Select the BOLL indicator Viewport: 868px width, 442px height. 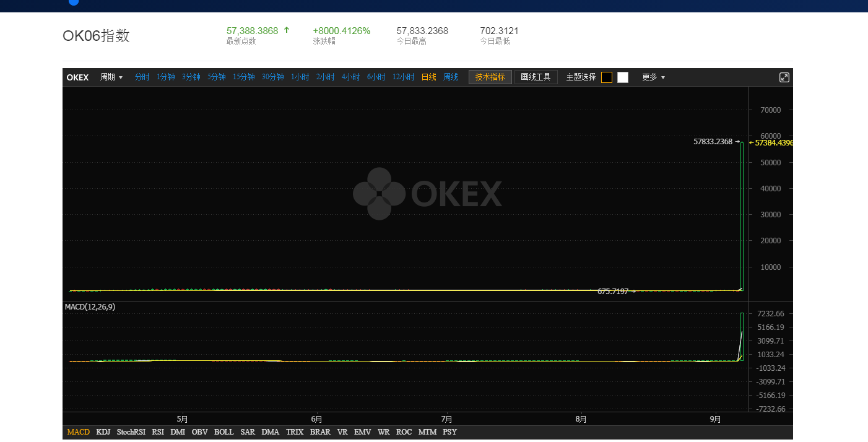pyautogui.click(x=224, y=432)
